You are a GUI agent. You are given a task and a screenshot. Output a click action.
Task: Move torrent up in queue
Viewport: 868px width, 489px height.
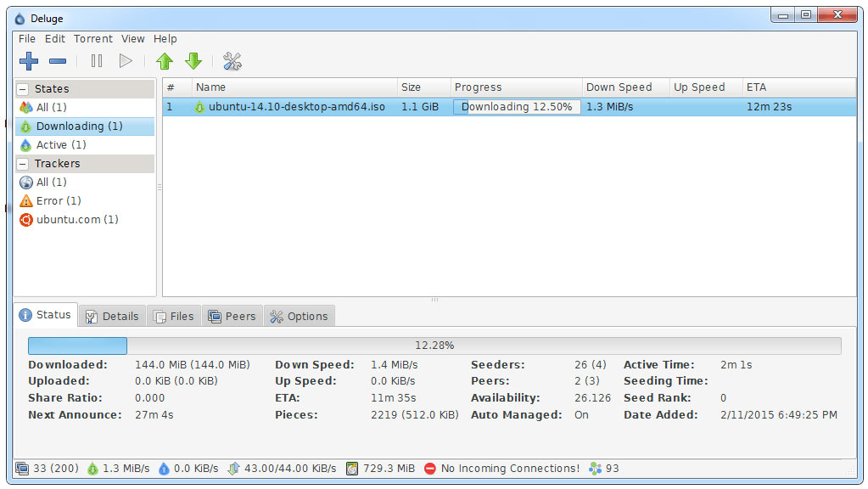[165, 61]
